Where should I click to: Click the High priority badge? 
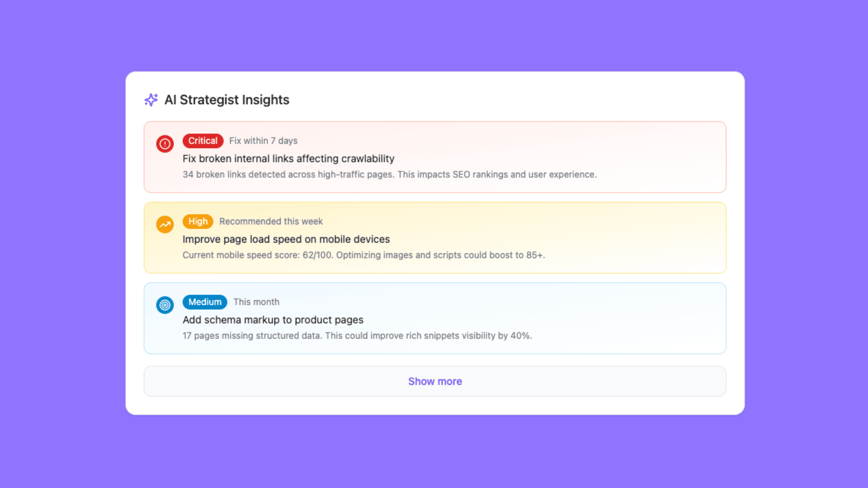(197, 221)
